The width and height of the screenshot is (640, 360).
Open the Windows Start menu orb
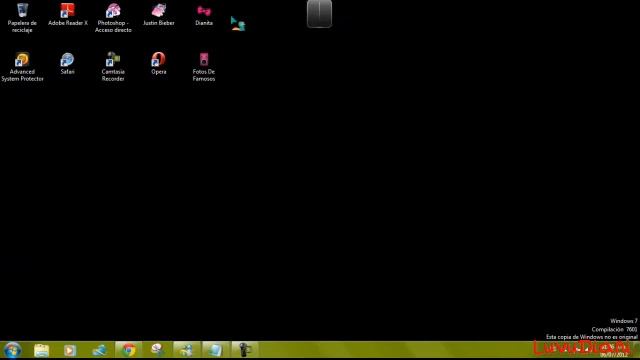click(12, 350)
